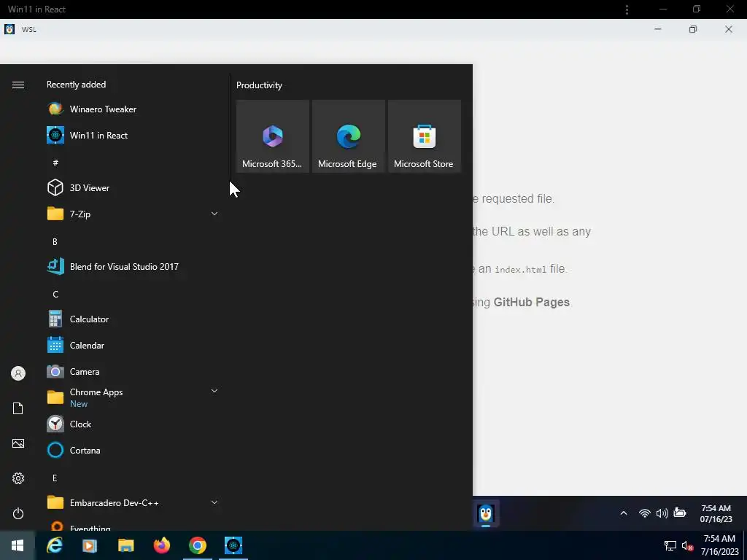Click GitHub Pages text in WSL window
The image size is (747, 560).
click(x=532, y=303)
